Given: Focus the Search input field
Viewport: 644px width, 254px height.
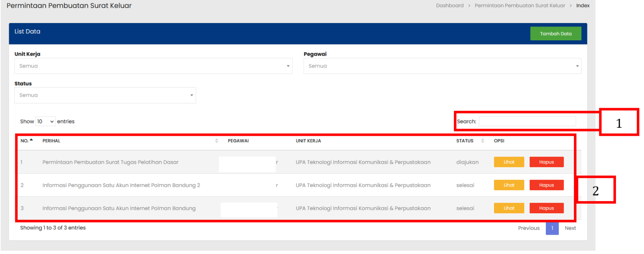Looking at the screenshot, I should (527, 122).
